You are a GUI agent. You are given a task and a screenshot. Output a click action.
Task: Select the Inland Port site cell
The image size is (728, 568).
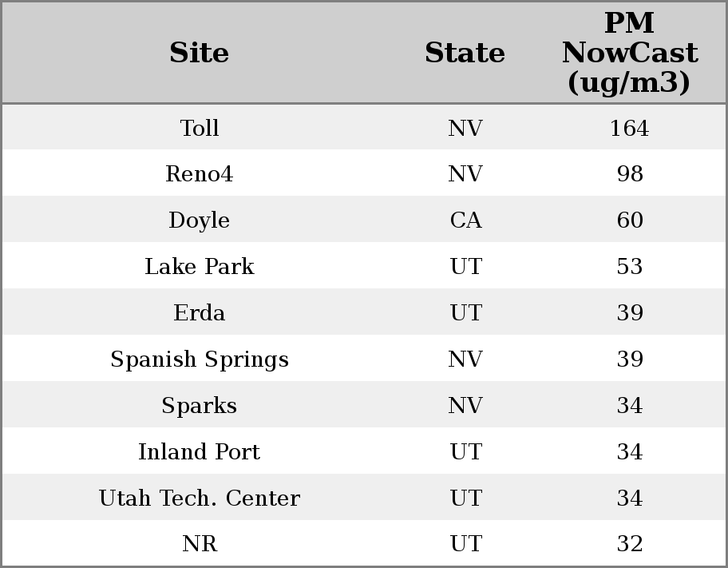click(199, 452)
